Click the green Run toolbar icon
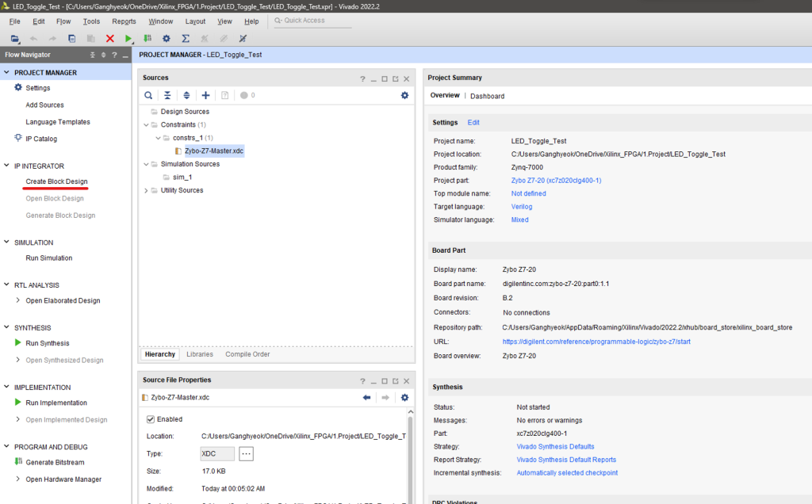The width and height of the screenshot is (812, 504). (x=128, y=38)
